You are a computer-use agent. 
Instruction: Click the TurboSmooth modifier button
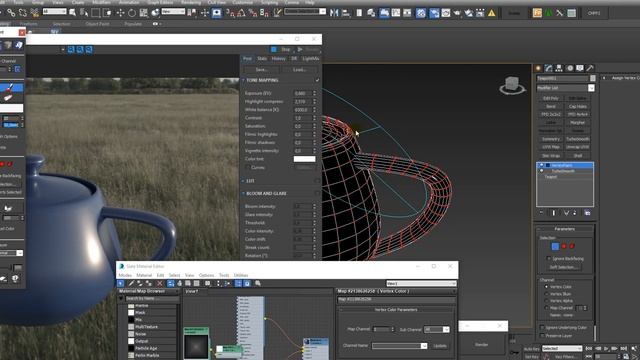578,139
